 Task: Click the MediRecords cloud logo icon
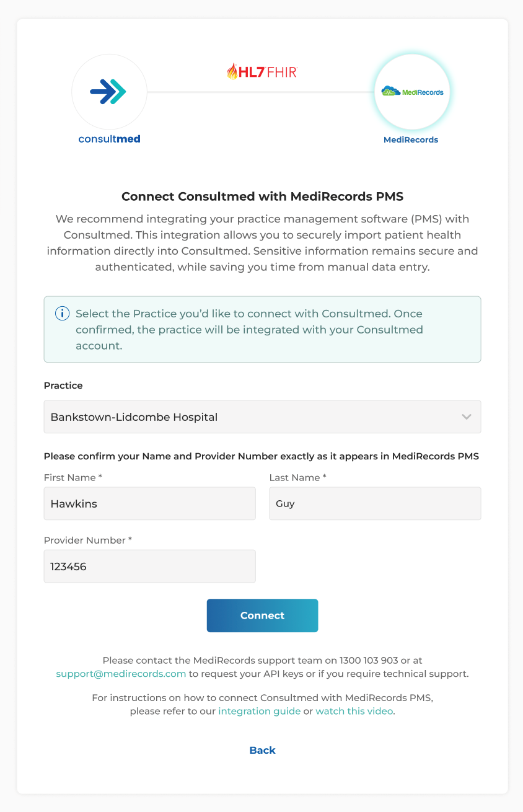point(412,92)
